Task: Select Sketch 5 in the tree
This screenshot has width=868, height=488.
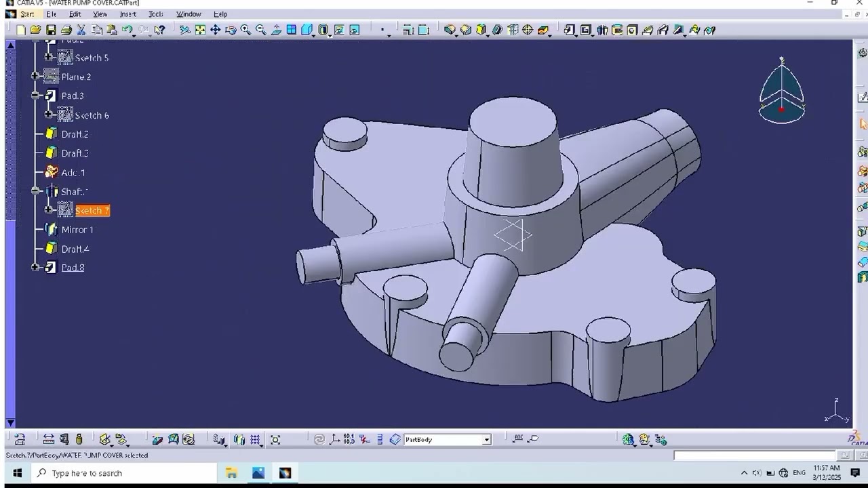Action: (92, 58)
